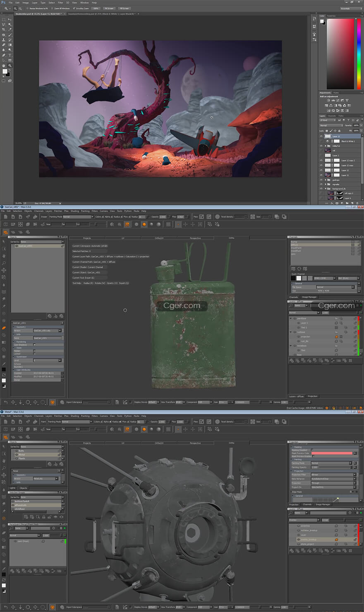The image size is (364, 612).
Task: Hide Layer 11 in Photoshop Layers panel
Action: [x=321, y=175]
